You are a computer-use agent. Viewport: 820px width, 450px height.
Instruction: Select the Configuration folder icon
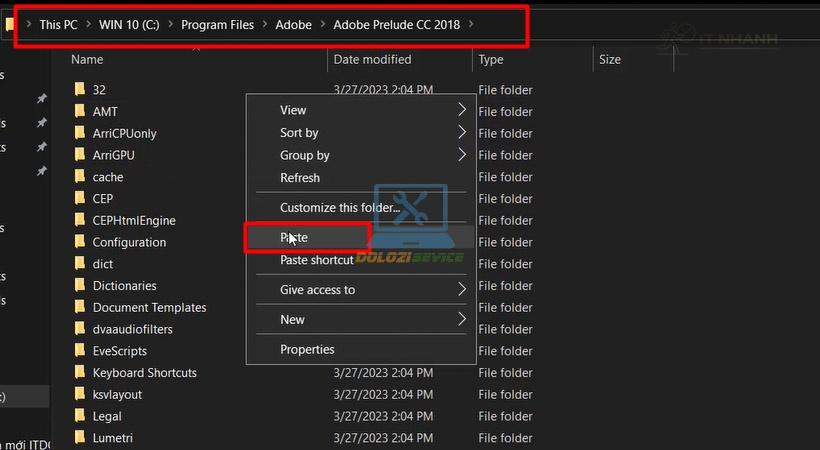pyautogui.click(x=80, y=243)
